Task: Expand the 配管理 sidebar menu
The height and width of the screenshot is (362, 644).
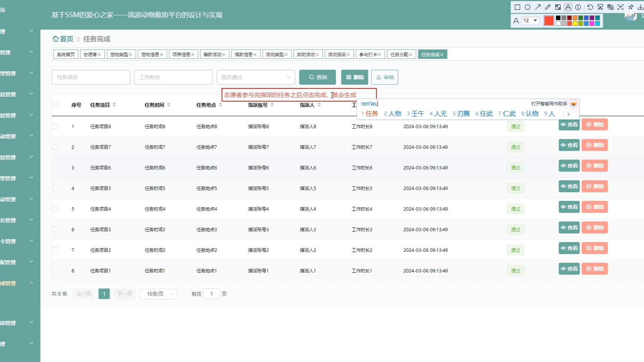Action: point(32,262)
